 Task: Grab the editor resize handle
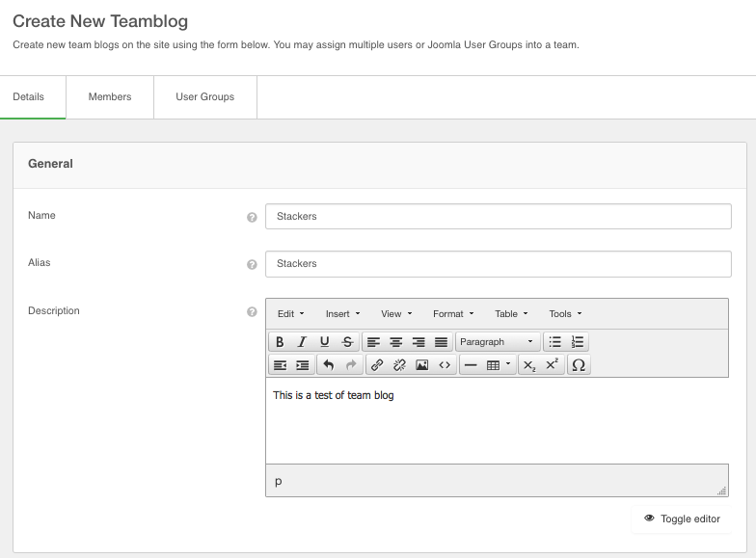click(x=721, y=492)
